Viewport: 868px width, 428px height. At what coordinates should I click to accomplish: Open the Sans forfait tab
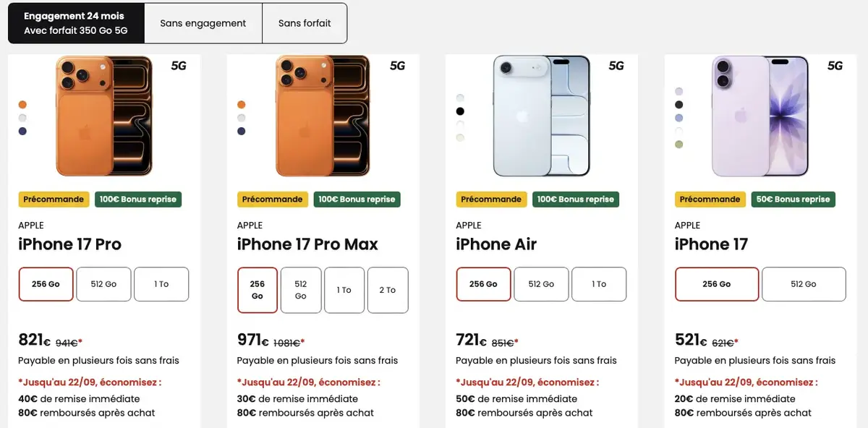[304, 23]
